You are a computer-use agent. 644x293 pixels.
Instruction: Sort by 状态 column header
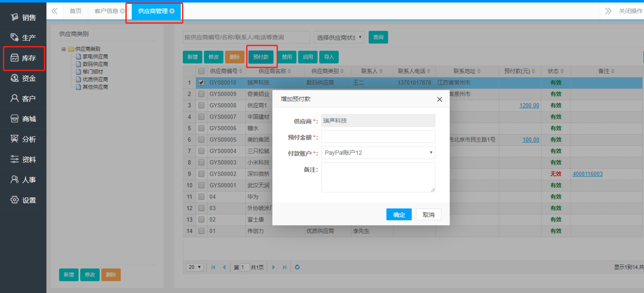[x=556, y=71]
